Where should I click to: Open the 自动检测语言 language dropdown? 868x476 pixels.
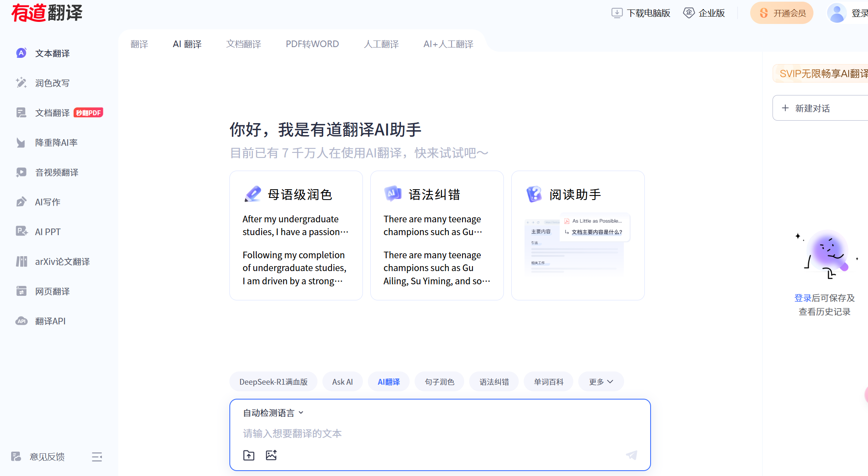[273, 413]
